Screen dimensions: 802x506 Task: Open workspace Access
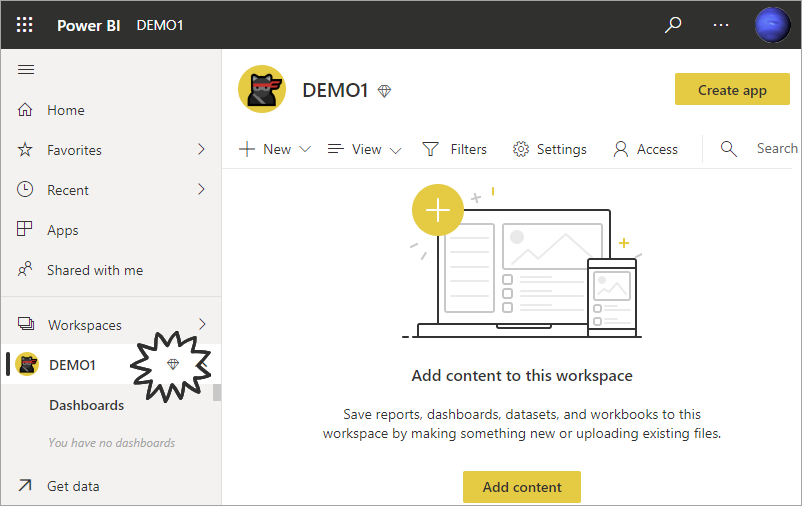click(645, 149)
